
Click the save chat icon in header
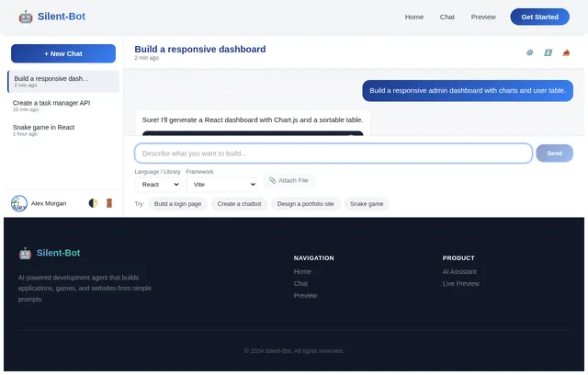click(x=548, y=52)
